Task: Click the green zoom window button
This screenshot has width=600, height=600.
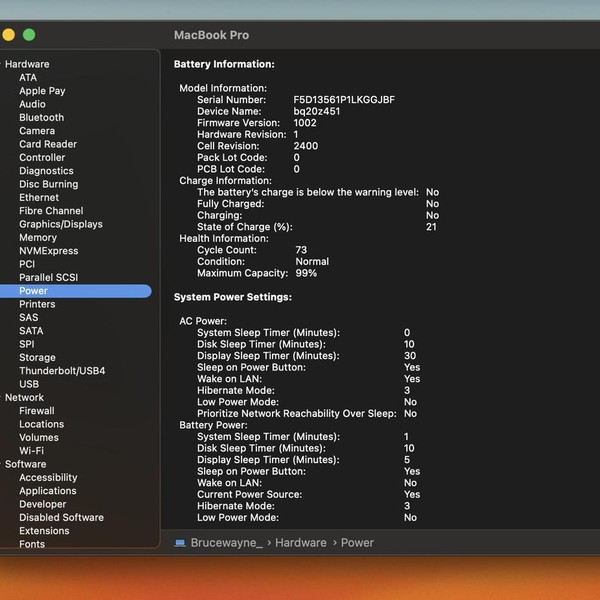Action: point(29,35)
